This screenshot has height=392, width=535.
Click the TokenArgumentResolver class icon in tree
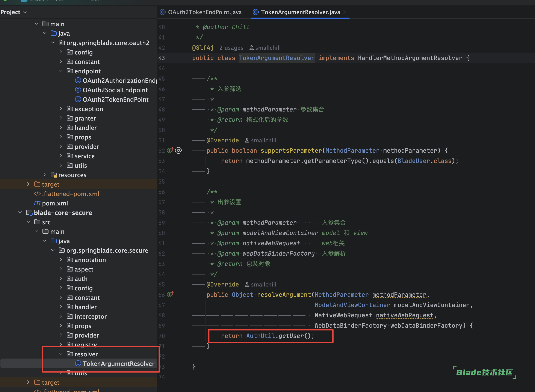point(78,363)
